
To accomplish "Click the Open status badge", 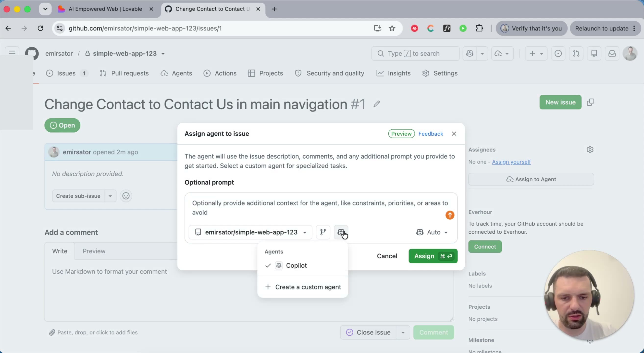I will pyautogui.click(x=62, y=125).
